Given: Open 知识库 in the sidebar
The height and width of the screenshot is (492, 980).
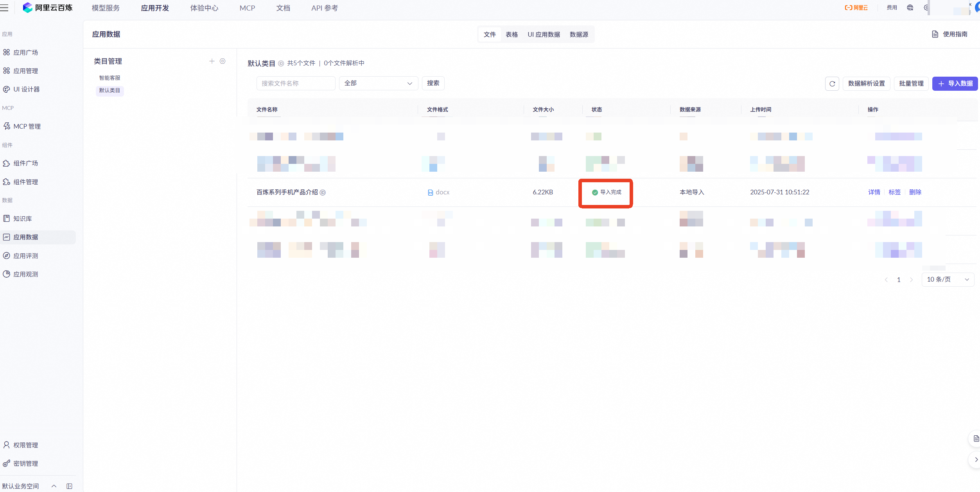Looking at the screenshot, I should tap(23, 219).
